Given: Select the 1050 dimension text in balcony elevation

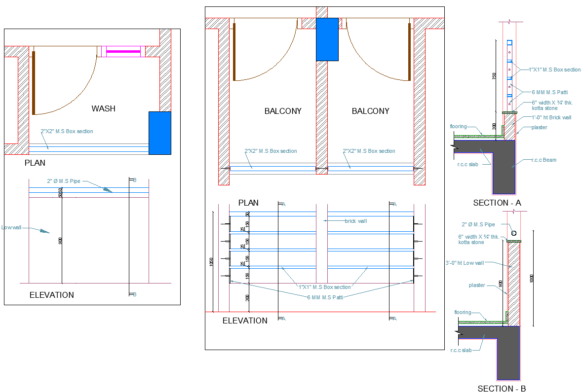Looking at the screenshot, I should (212, 261).
